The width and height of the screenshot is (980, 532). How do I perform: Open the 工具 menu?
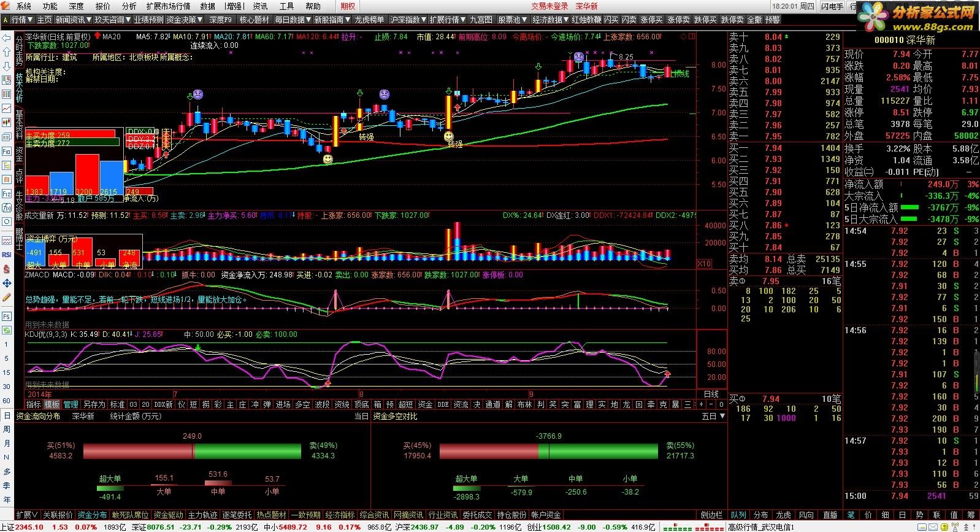(x=286, y=6)
